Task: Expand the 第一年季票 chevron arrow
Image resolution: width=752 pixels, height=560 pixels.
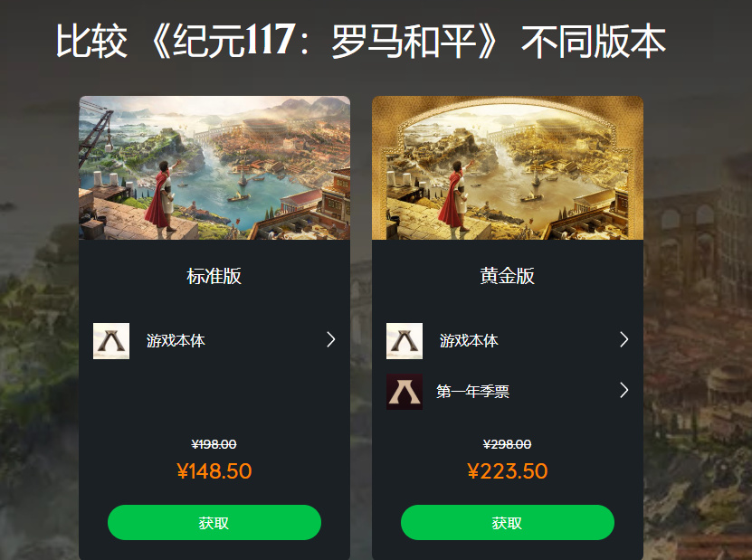Action: 623,390
